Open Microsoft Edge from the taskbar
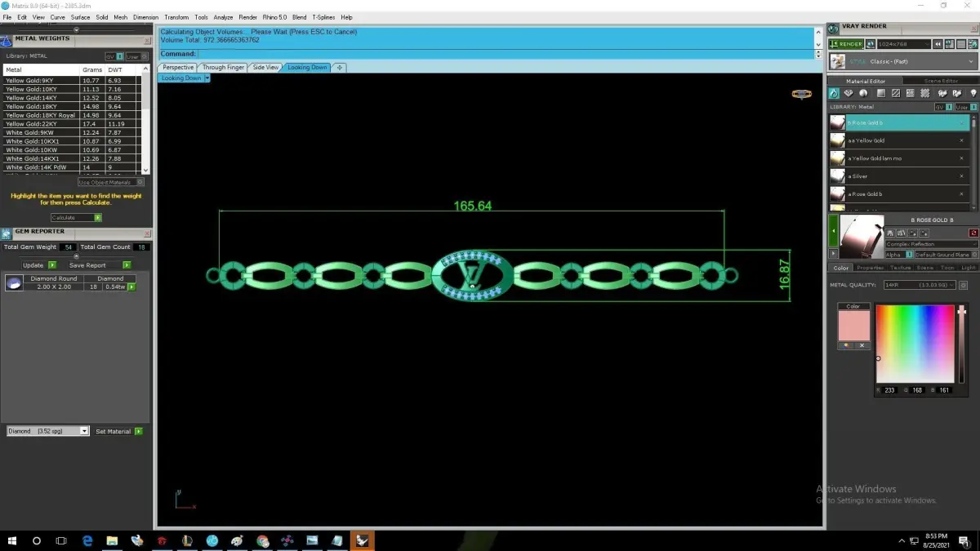Screen dimensions: 980x551 pyautogui.click(x=87, y=540)
